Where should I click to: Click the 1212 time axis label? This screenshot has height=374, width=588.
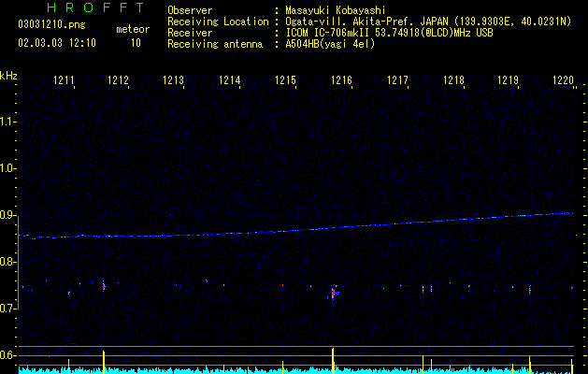118,80
